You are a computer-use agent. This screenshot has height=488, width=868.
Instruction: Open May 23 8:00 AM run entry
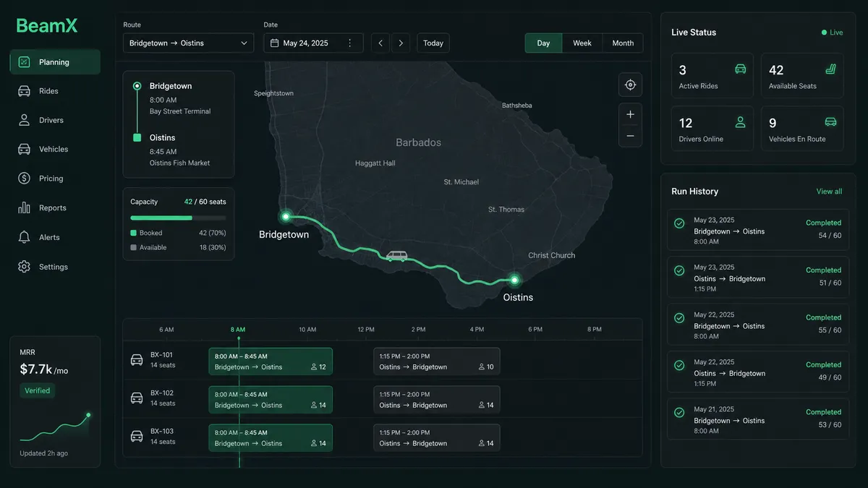pos(757,230)
